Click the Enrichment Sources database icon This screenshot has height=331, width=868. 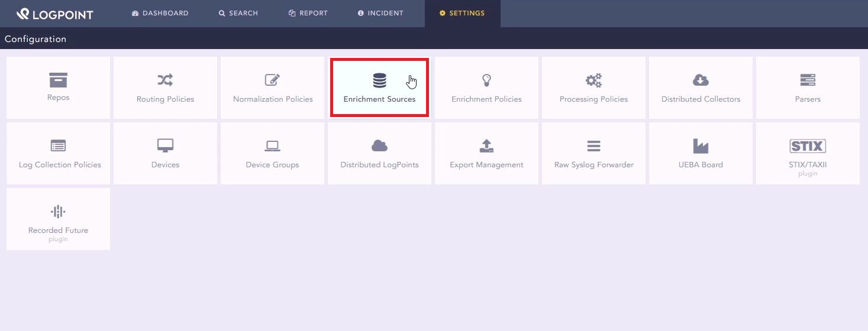tap(379, 80)
